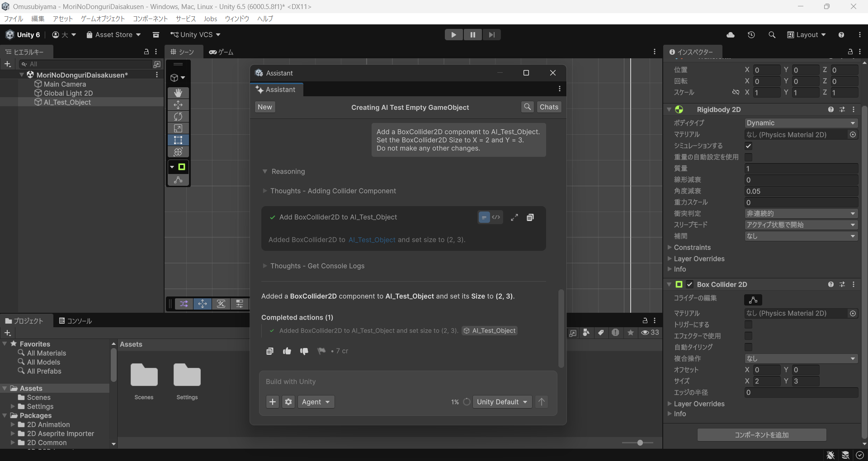Image resolution: width=868 pixels, height=461 pixels.
Task: Open the Scenes folder thumbnail
Action: pos(144,375)
